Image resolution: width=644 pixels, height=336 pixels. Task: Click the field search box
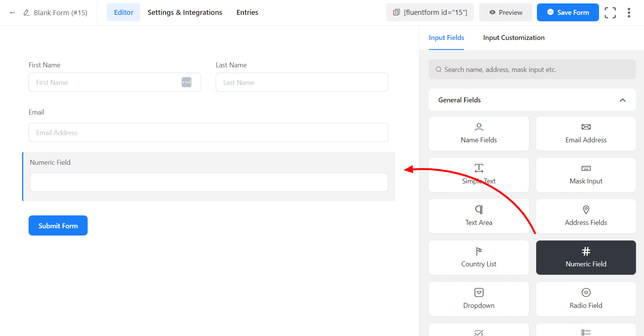click(x=532, y=70)
